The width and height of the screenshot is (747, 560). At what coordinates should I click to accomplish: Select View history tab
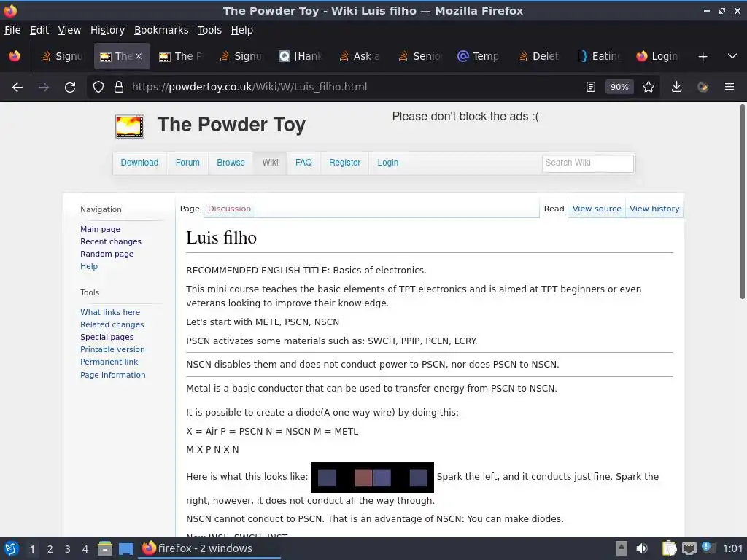point(654,209)
